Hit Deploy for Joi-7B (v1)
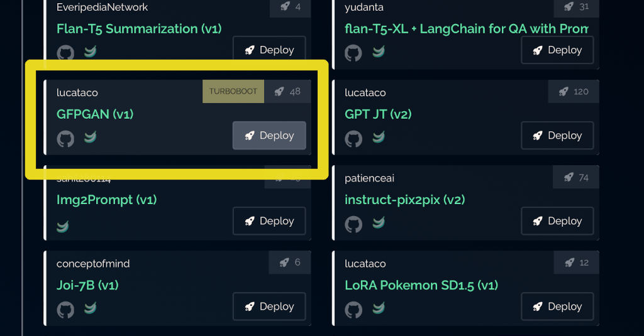The image size is (644, 336). [x=269, y=306]
